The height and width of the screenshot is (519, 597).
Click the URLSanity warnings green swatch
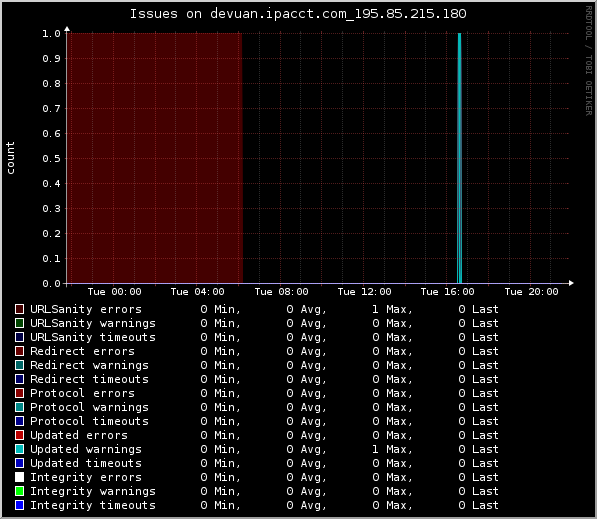(x=19, y=323)
